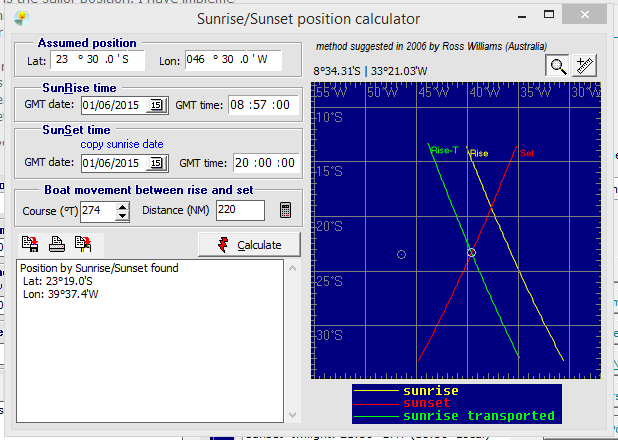Click 'Position by Sunrise/Sunset found' text
Screen dimensions: 618x440
pyautogui.click(x=99, y=268)
